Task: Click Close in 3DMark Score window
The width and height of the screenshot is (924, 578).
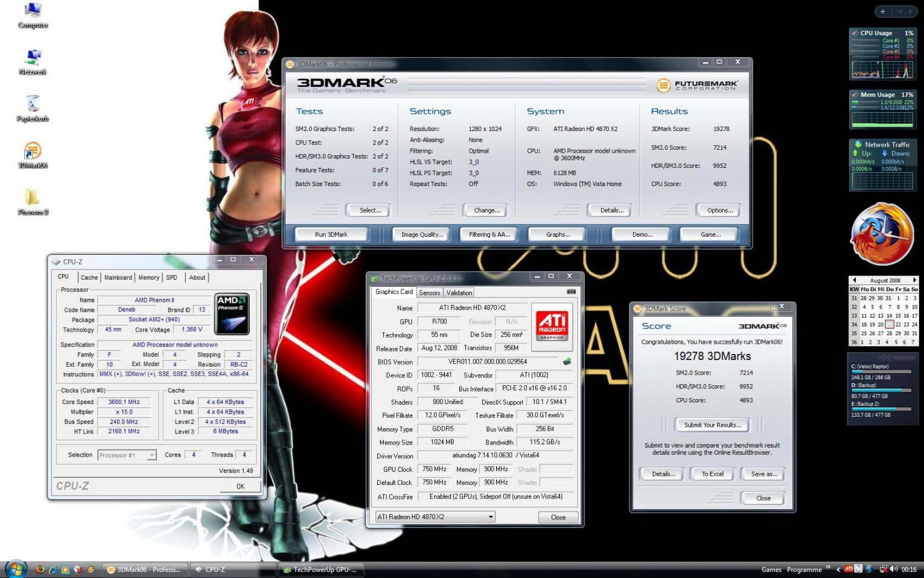Action: pyautogui.click(x=763, y=498)
